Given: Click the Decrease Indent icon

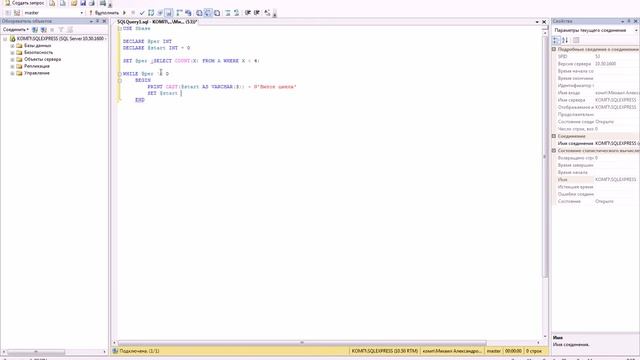Looking at the screenshot, I should (248, 13).
